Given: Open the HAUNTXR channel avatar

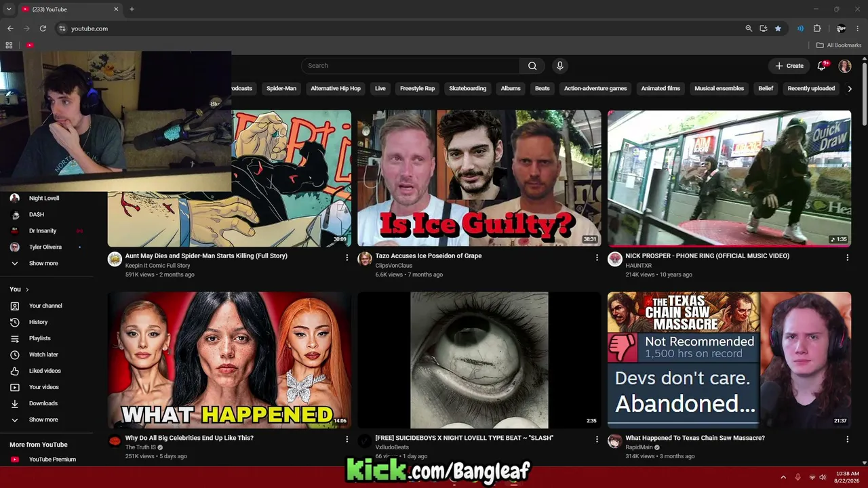Looking at the screenshot, I should coord(614,258).
